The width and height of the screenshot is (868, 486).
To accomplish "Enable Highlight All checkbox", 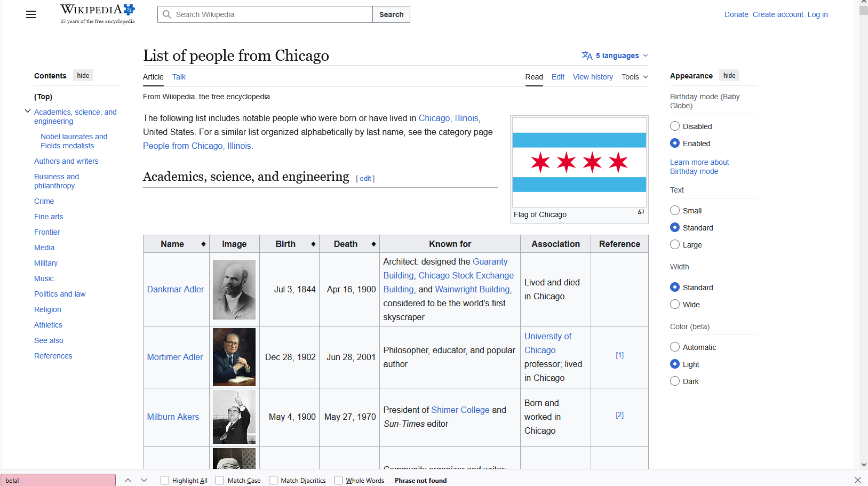I will pyautogui.click(x=165, y=480).
